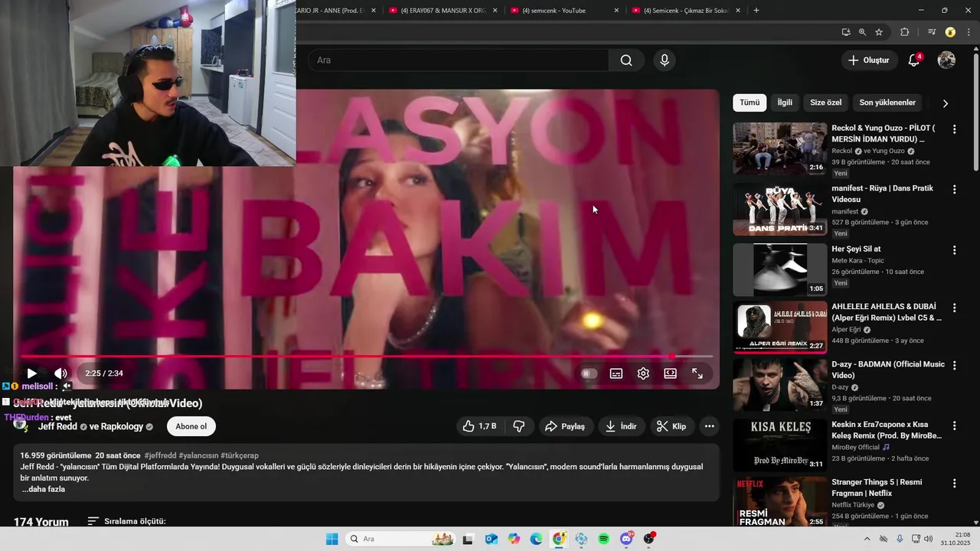Open the video player settings gear
980x551 pixels.
pyautogui.click(x=643, y=373)
